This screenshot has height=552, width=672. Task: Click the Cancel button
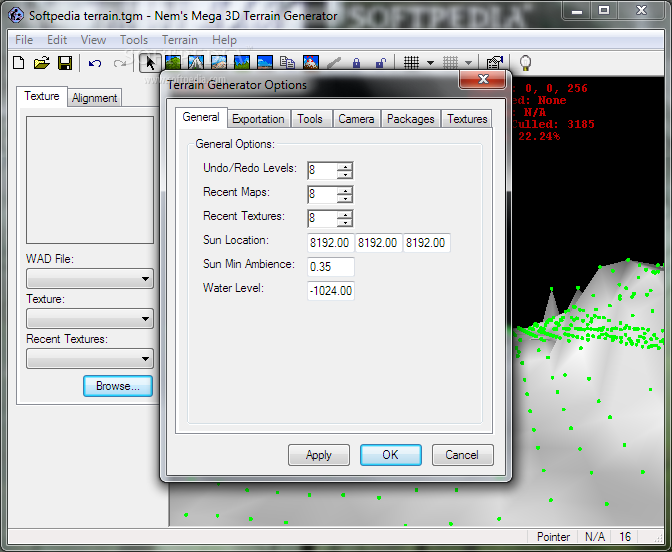(x=462, y=455)
